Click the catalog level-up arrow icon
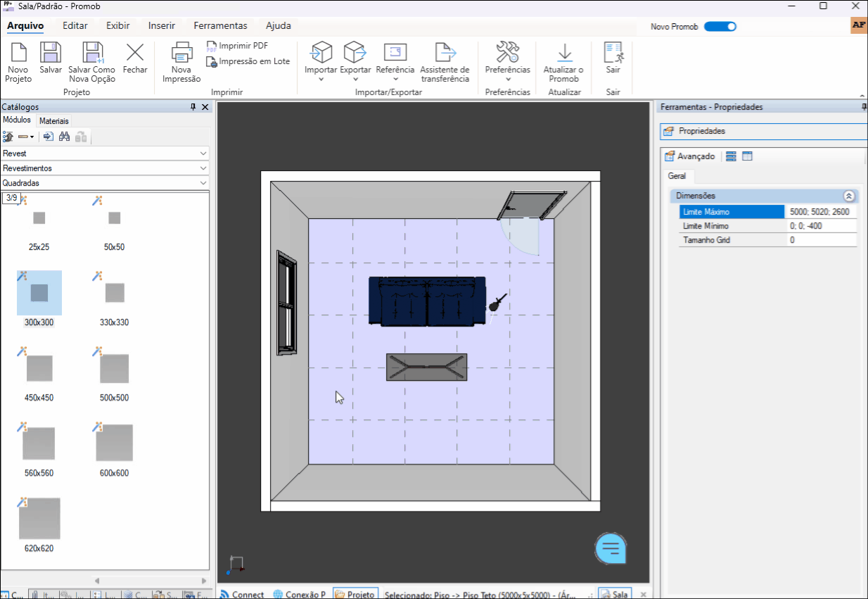The width and height of the screenshot is (868, 599). click(x=8, y=137)
